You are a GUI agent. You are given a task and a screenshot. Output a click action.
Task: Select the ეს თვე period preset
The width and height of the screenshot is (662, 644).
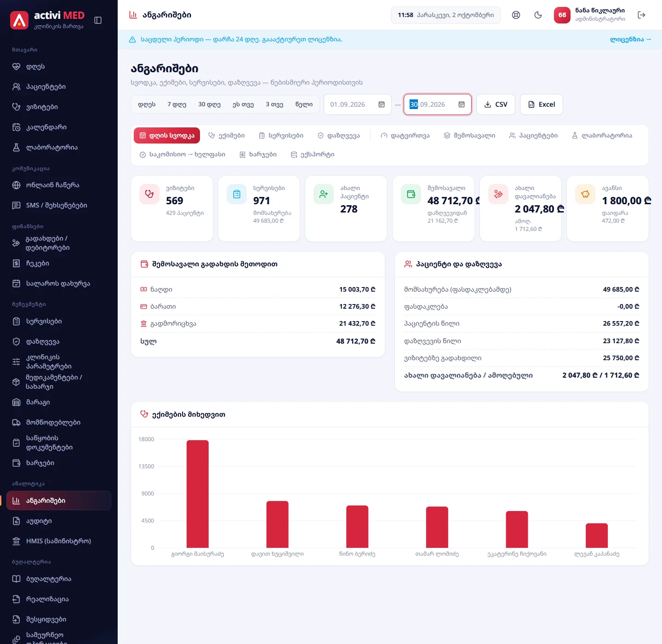pyautogui.click(x=243, y=104)
